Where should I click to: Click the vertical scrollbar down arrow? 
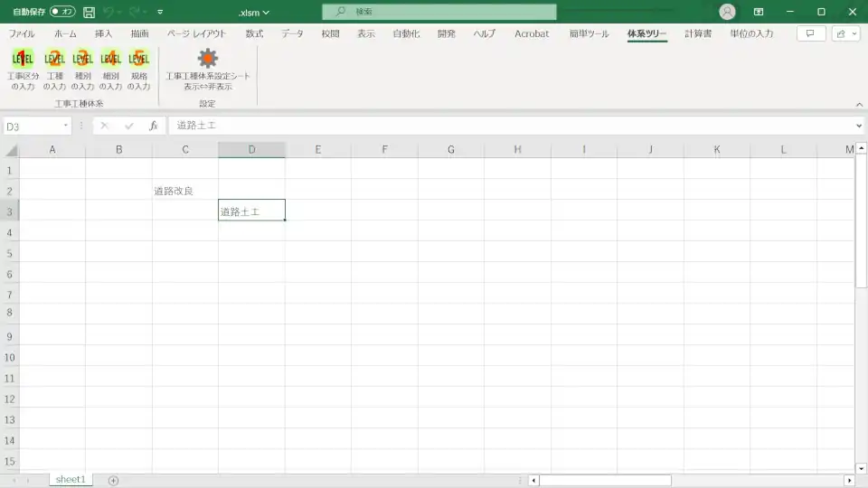(x=862, y=469)
